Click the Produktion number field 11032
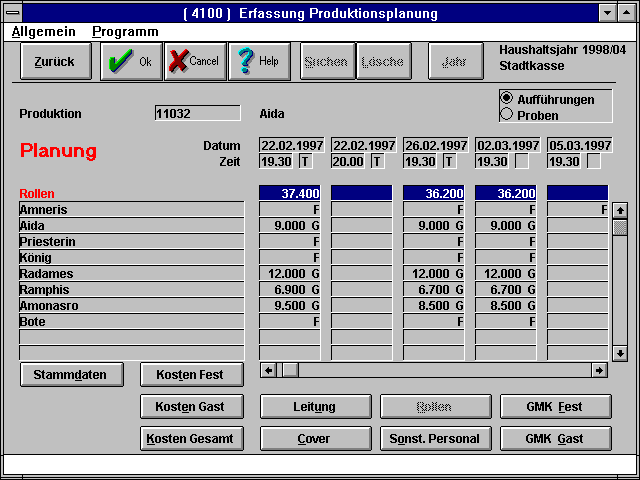Screen dimensions: 640x480 tap(197, 114)
